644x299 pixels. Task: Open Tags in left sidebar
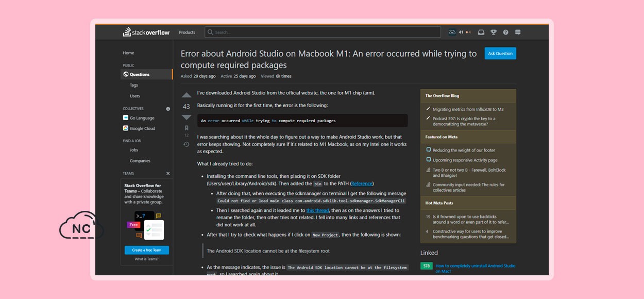pos(134,85)
